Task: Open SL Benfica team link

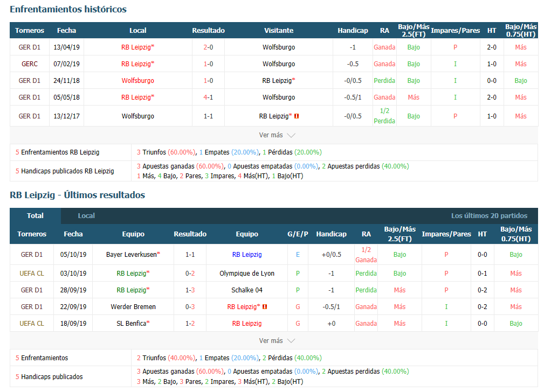Action: pos(133,324)
